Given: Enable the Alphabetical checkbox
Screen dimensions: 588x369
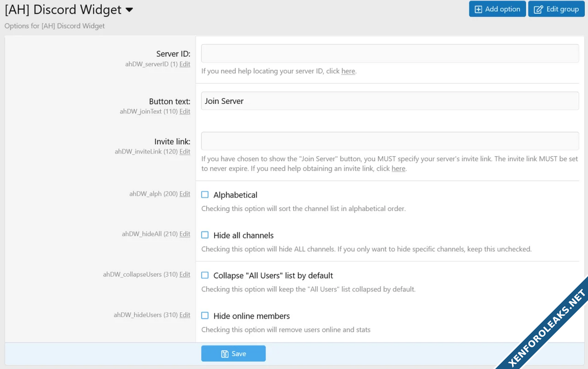Looking at the screenshot, I should click(x=205, y=195).
